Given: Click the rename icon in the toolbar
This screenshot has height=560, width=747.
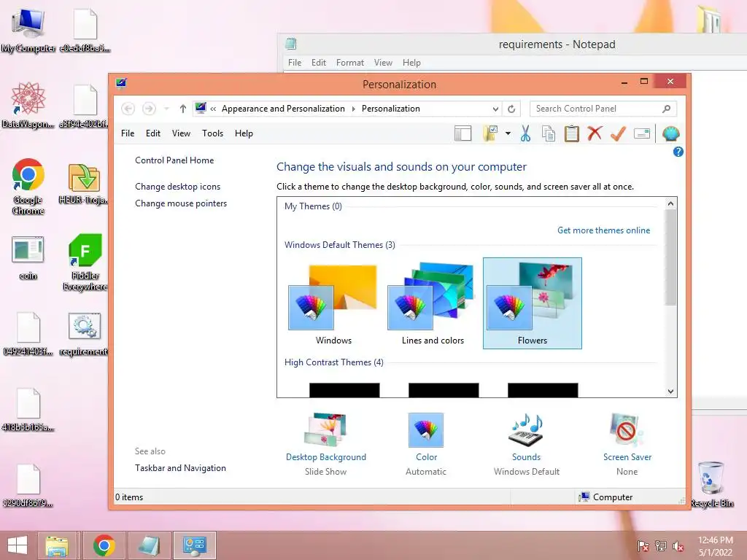Looking at the screenshot, I should point(642,134).
